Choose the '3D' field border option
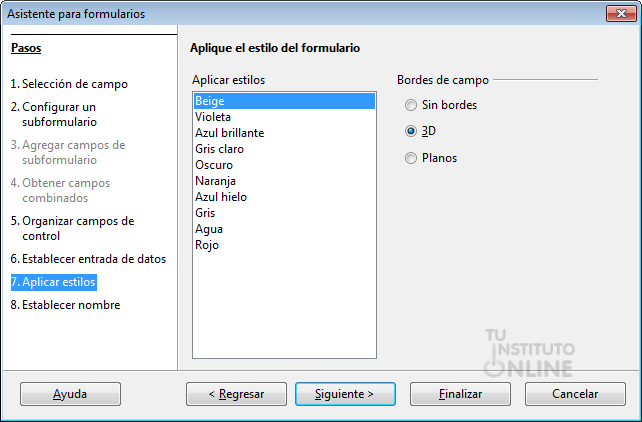The image size is (642, 422). pos(410,131)
